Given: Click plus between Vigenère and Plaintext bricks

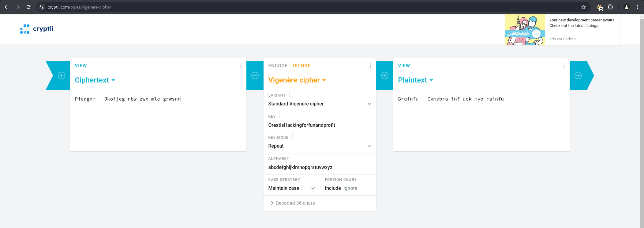Looking at the screenshot, I should (x=385, y=75).
